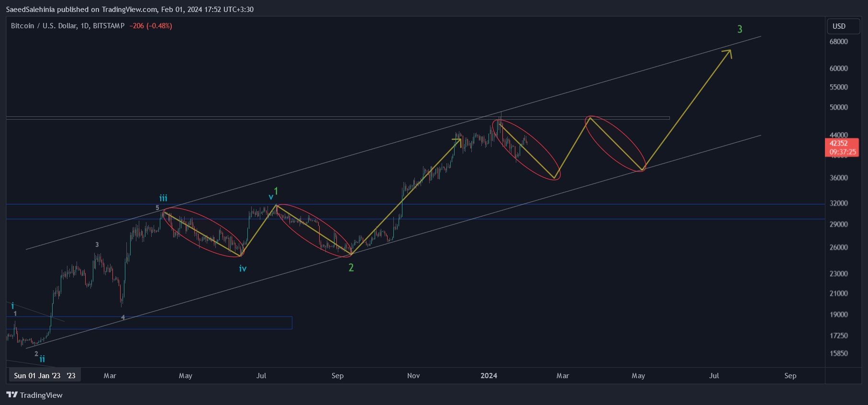Click the cyan wave iv label

pos(243,269)
